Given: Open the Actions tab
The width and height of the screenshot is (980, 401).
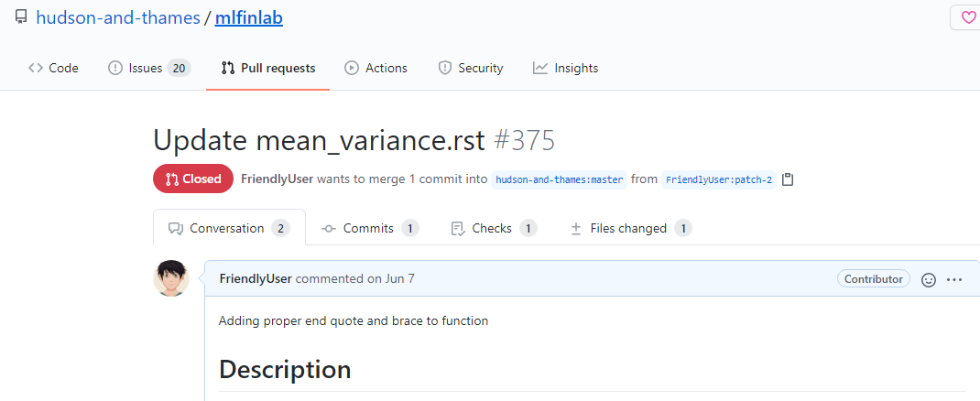Looking at the screenshot, I should click(x=376, y=68).
